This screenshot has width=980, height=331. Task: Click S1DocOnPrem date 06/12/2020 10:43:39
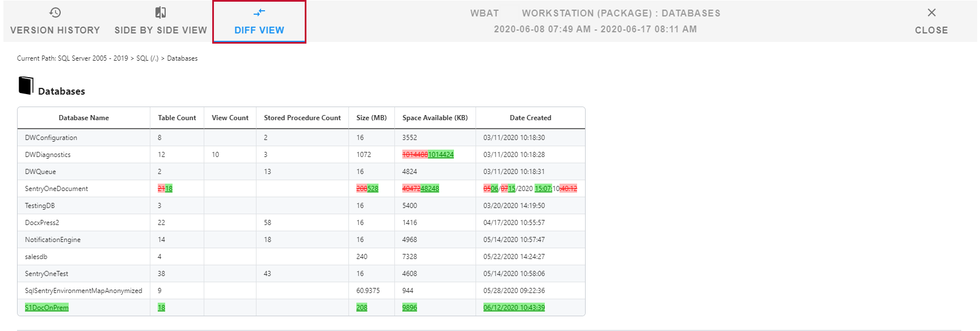coord(514,308)
